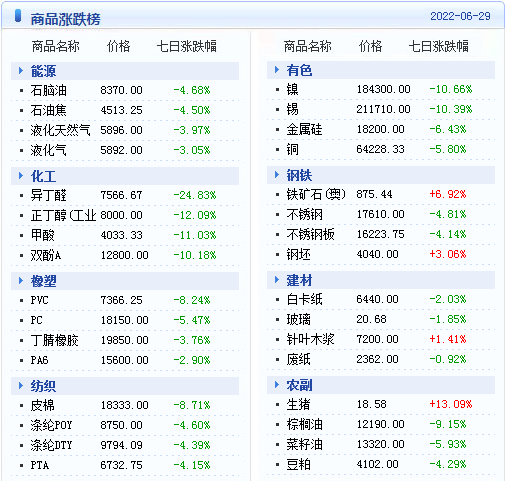Screen dimensions: 506x481
Task: Select the 豆粕 commodity
Action: point(299,464)
